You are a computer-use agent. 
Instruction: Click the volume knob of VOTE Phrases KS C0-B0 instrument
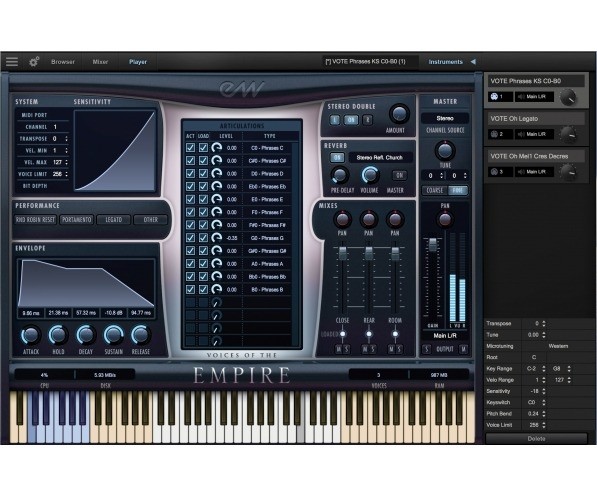tap(568, 97)
